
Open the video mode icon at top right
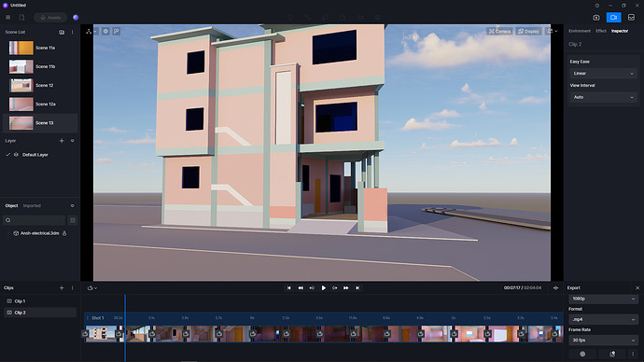pos(613,17)
